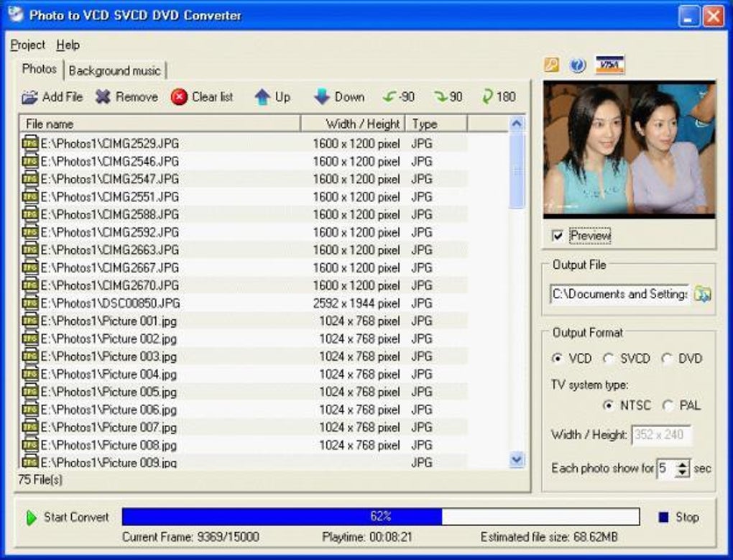Image resolution: width=733 pixels, height=560 pixels.
Task: Click the Add File folder icon
Action: (x=29, y=97)
